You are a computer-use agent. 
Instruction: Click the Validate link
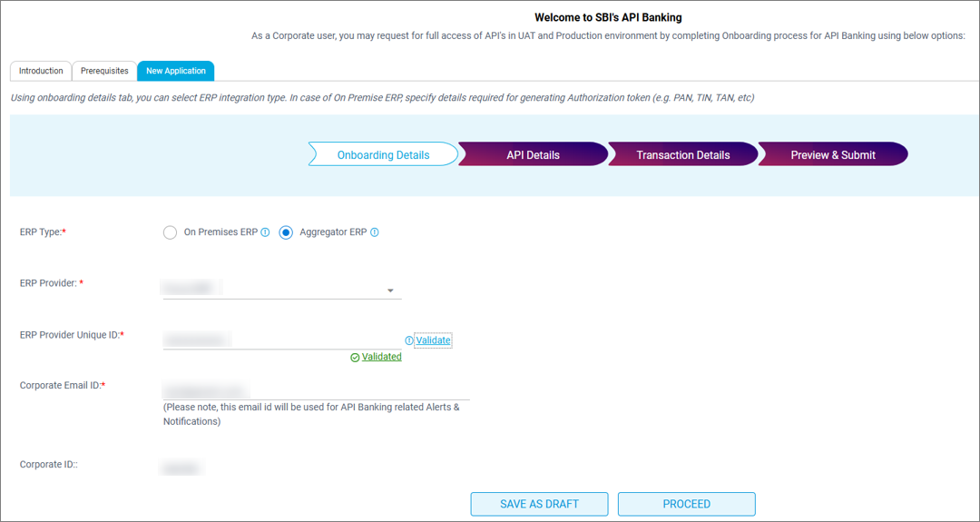433,340
